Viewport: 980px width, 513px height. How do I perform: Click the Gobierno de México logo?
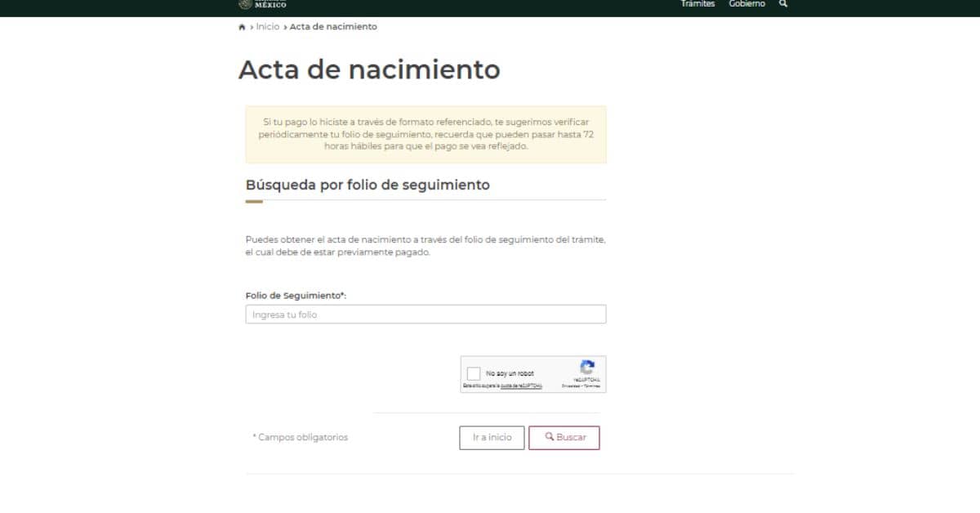click(x=262, y=4)
